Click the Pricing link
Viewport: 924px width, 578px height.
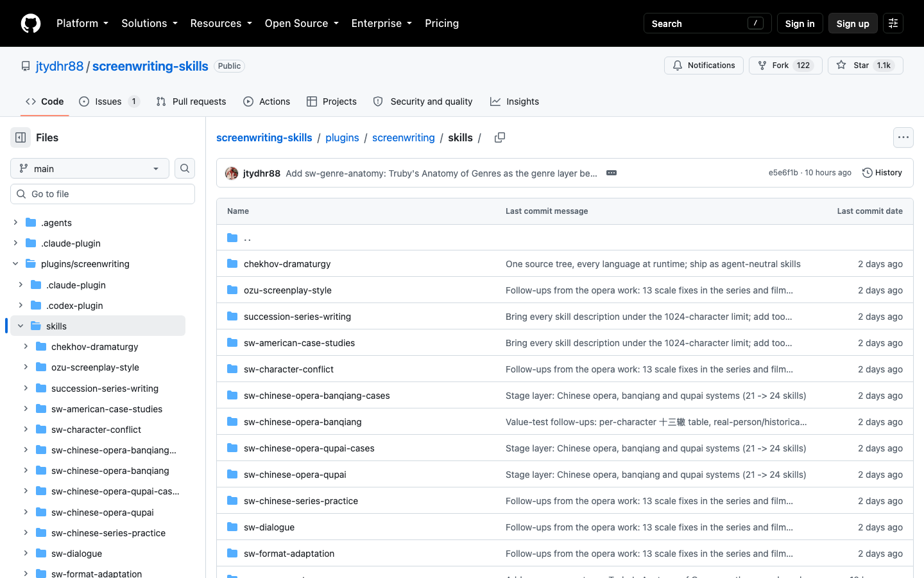click(442, 23)
